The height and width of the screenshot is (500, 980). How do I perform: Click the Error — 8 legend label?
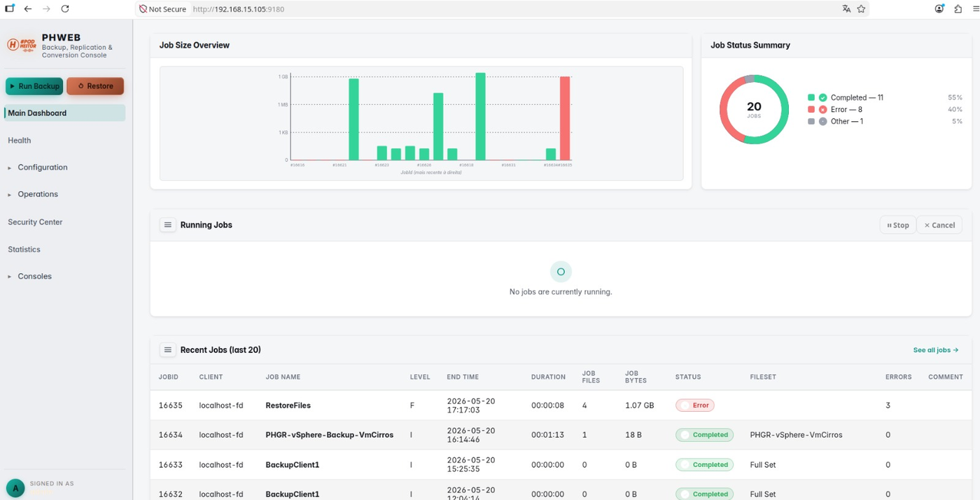pos(846,109)
